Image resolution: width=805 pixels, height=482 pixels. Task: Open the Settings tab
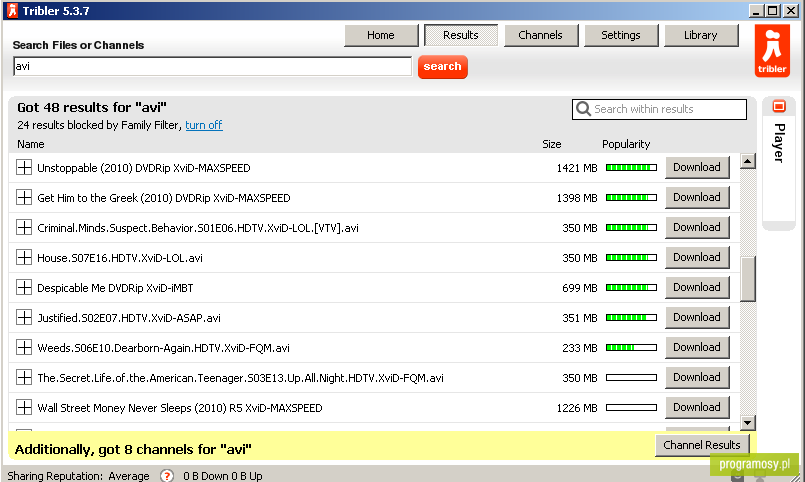[621, 35]
